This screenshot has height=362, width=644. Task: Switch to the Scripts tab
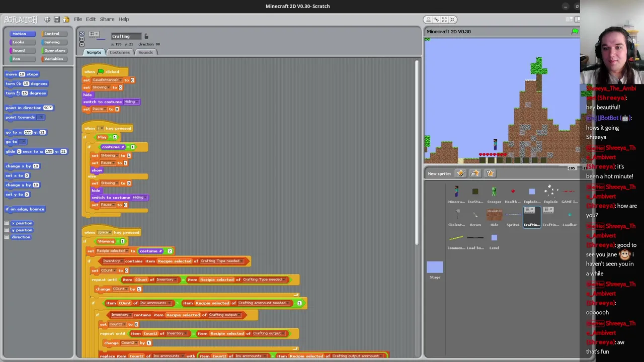click(94, 52)
